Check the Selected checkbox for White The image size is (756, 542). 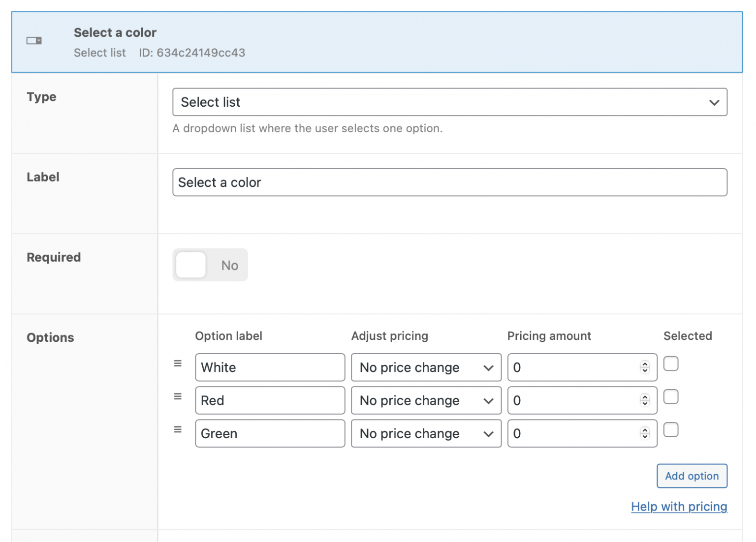click(x=671, y=363)
